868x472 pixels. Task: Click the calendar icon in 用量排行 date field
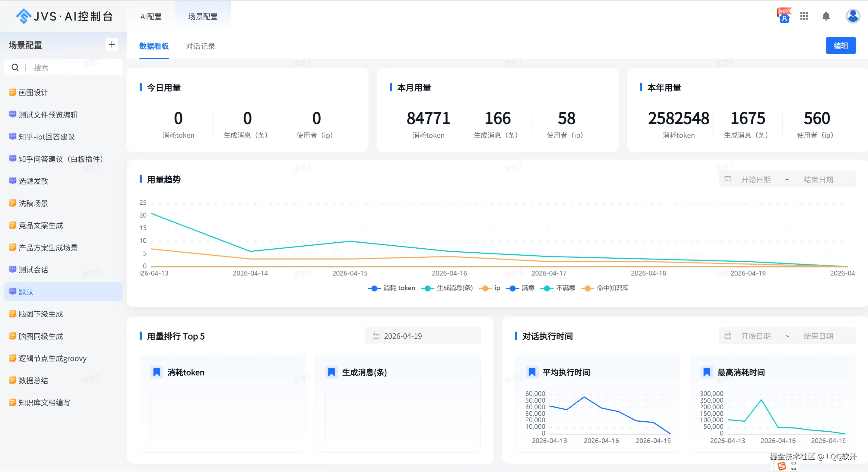point(376,336)
